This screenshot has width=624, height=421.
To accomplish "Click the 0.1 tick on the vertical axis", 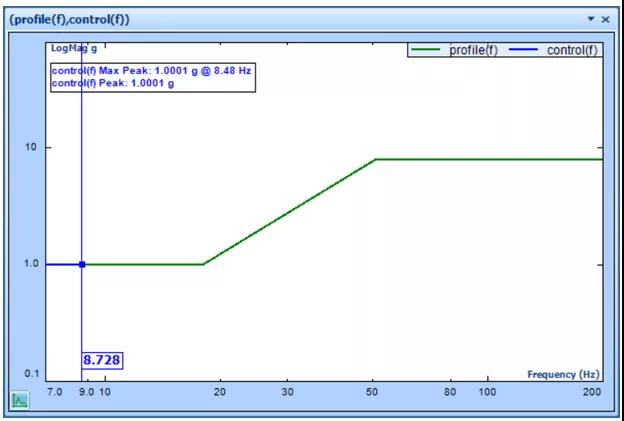I will (x=31, y=374).
